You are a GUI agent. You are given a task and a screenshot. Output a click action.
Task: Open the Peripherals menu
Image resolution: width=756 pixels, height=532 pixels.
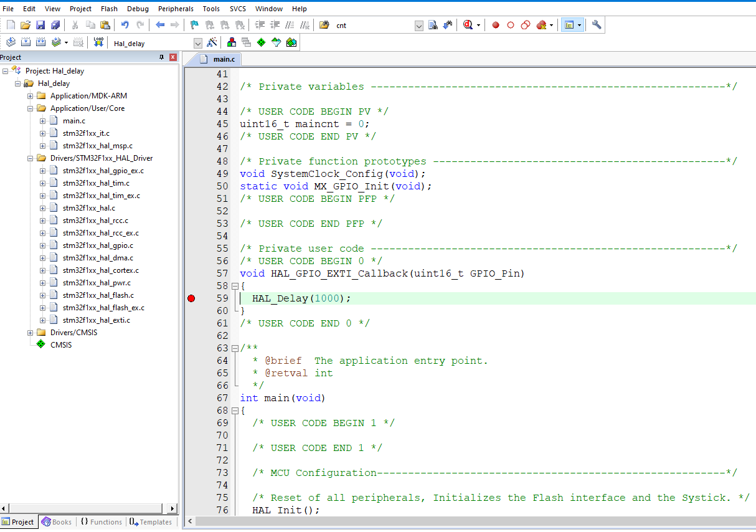pyautogui.click(x=176, y=9)
